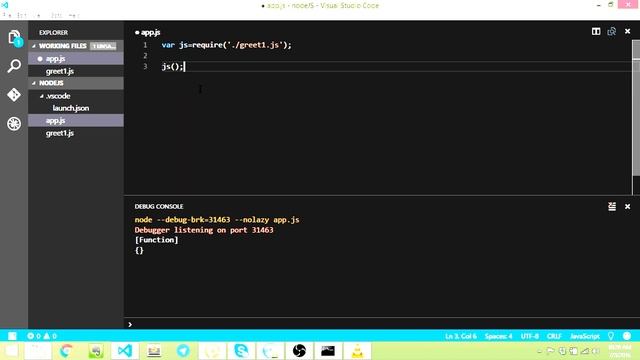Select greet1.js under Working Files
This screenshot has width=640, height=360.
[x=76, y=71]
